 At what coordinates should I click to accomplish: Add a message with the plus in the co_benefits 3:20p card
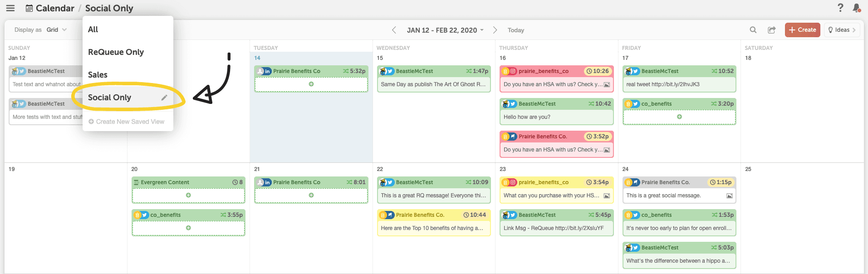(x=679, y=117)
